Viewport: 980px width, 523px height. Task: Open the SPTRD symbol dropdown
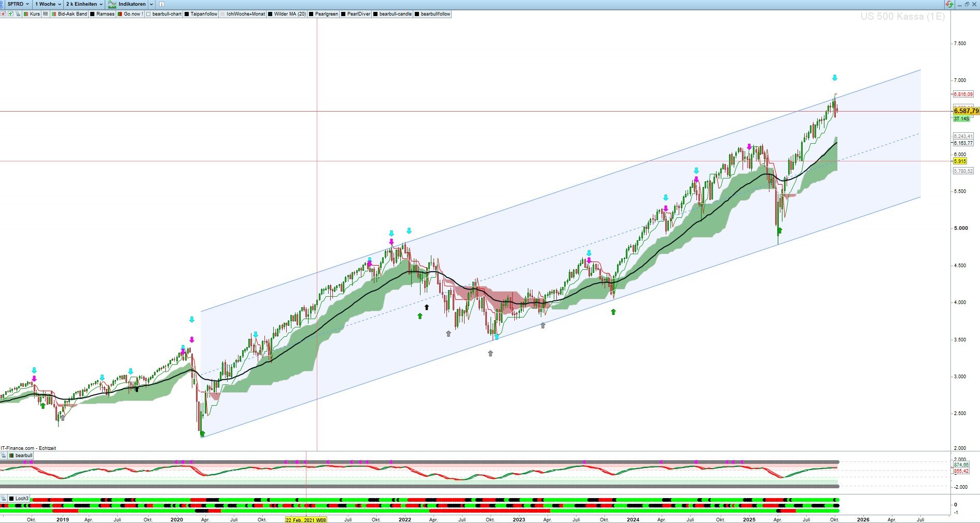[18, 4]
